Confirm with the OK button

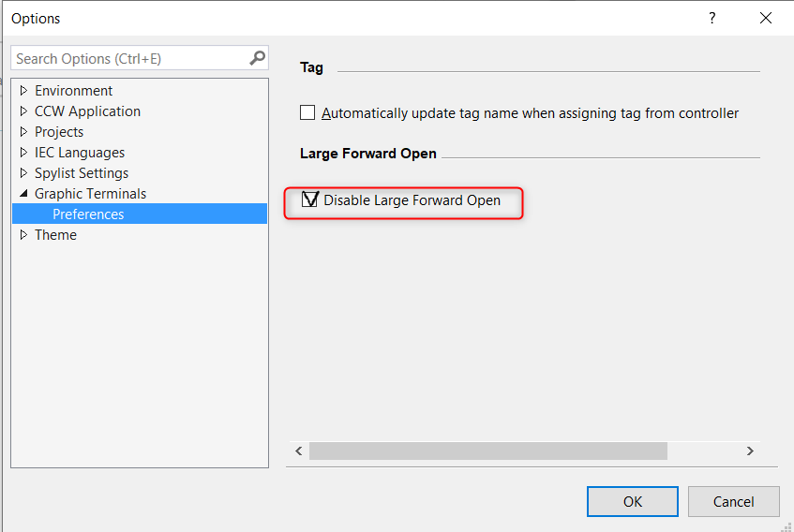pos(633,501)
